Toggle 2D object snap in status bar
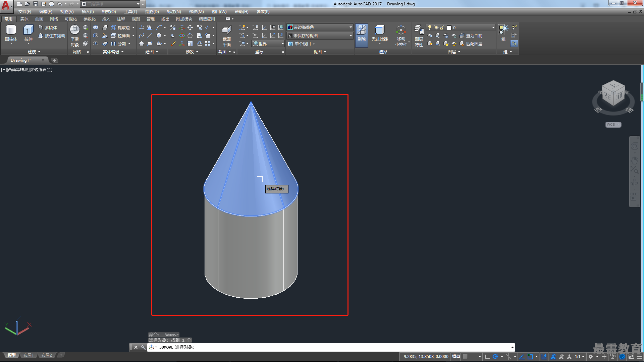Screen dimensions: 644x362 (530, 357)
